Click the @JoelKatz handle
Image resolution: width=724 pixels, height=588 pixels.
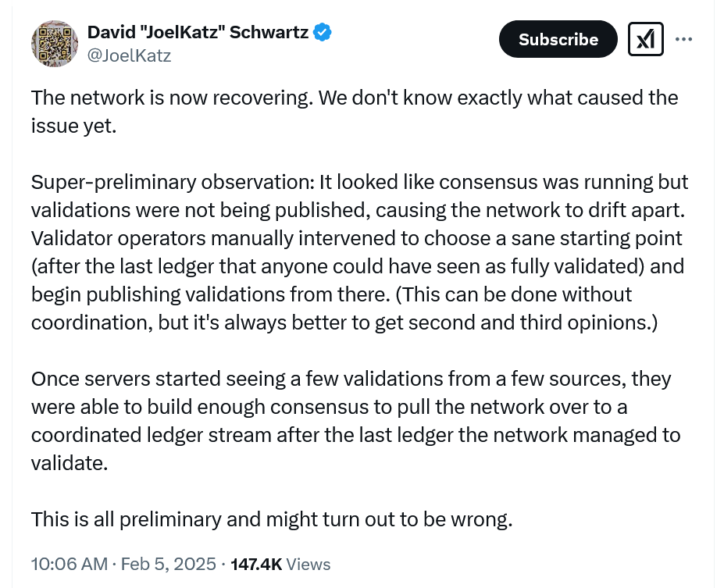[x=129, y=55]
